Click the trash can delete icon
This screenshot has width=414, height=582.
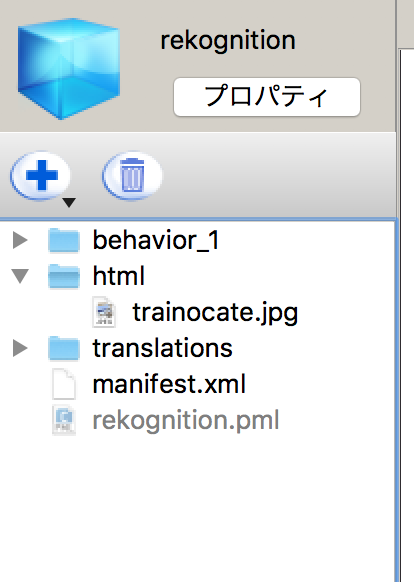point(132,176)
